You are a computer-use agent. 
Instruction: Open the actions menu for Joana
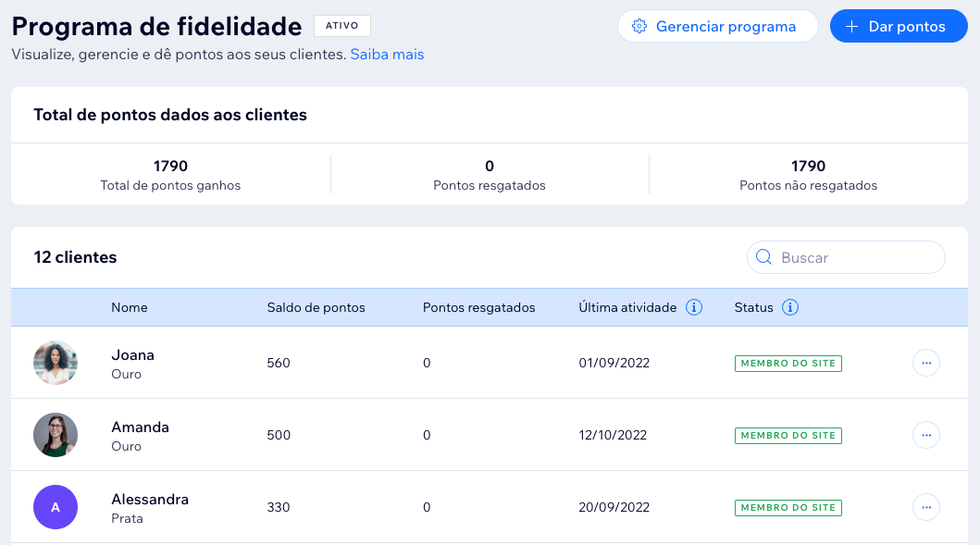pos(926,363)
